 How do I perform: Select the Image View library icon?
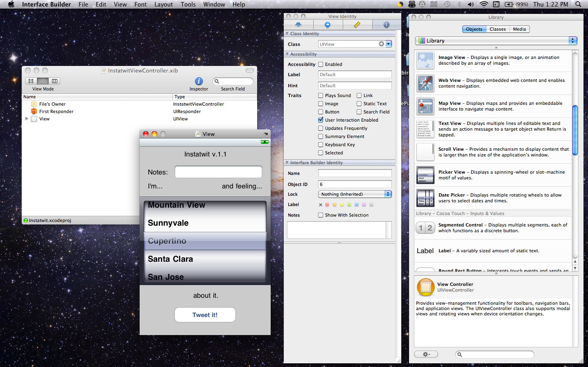coord(425,60)
